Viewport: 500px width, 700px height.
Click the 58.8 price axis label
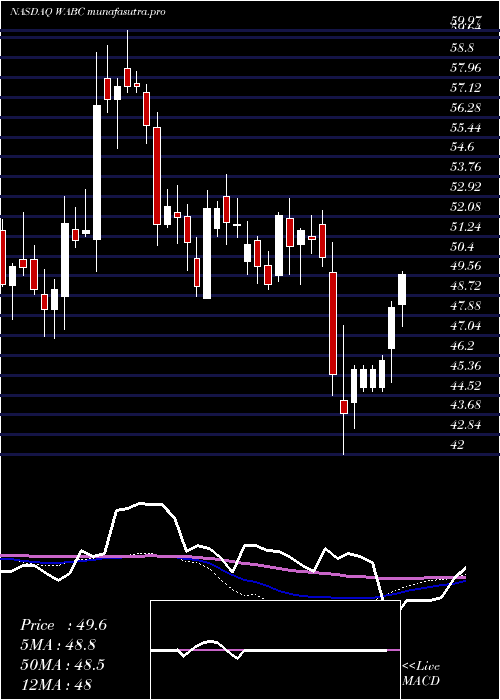pos(462,48)
